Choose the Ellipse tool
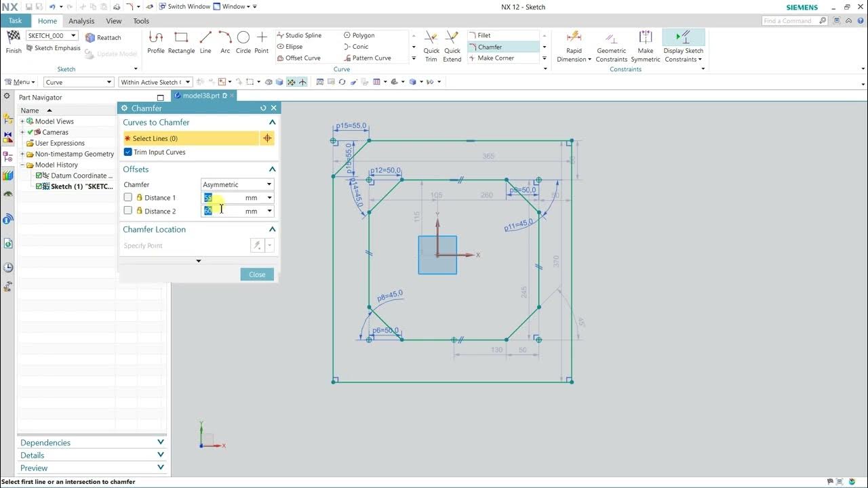Screen dimensions: 868x488 [x=290, y=47]
